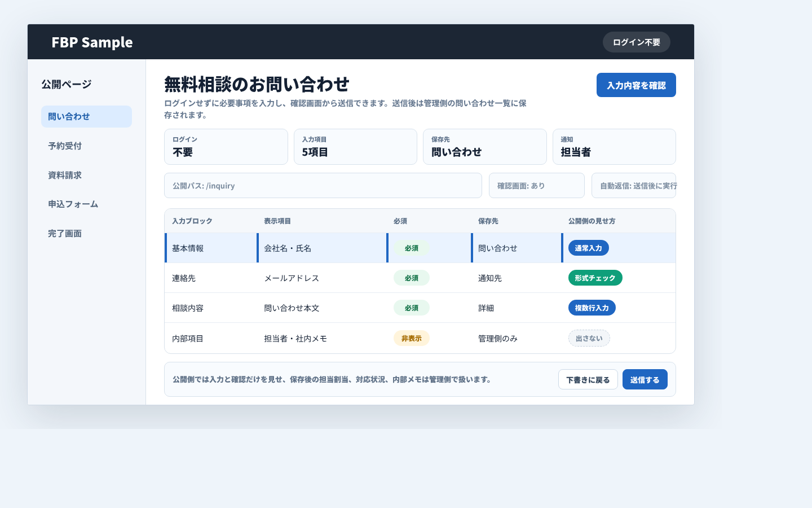Click the 出さない badge
The width and height of the screenshot is (812, 508).
[589, 338]
